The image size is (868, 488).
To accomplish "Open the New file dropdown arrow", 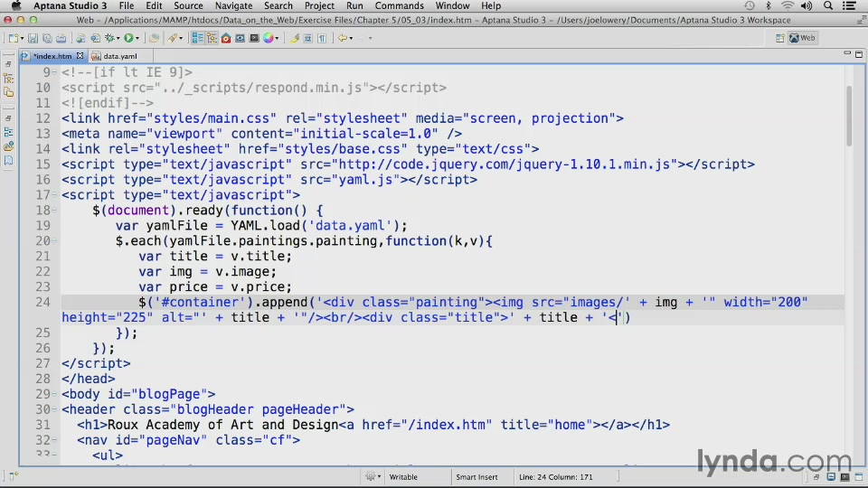I will click(22, 38).
